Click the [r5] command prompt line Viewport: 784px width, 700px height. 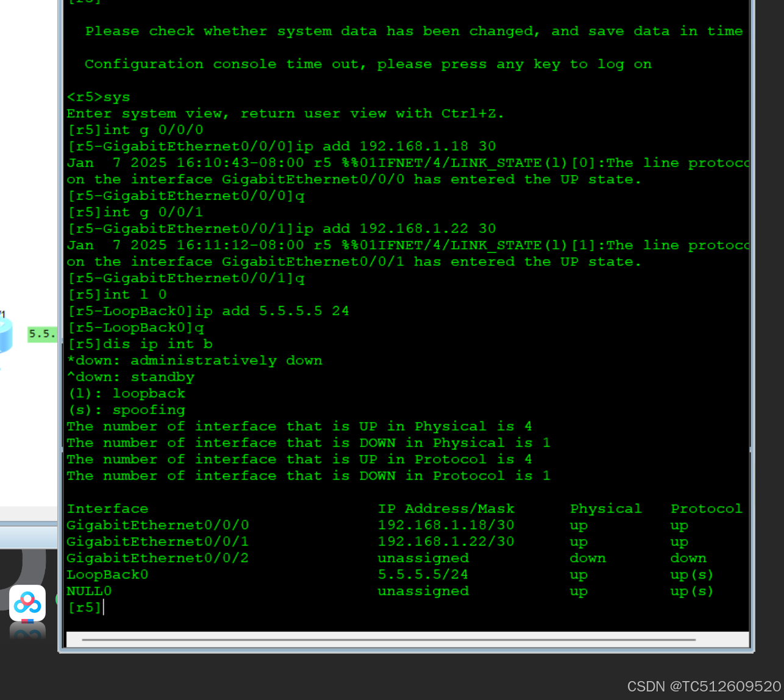point(85,607)
